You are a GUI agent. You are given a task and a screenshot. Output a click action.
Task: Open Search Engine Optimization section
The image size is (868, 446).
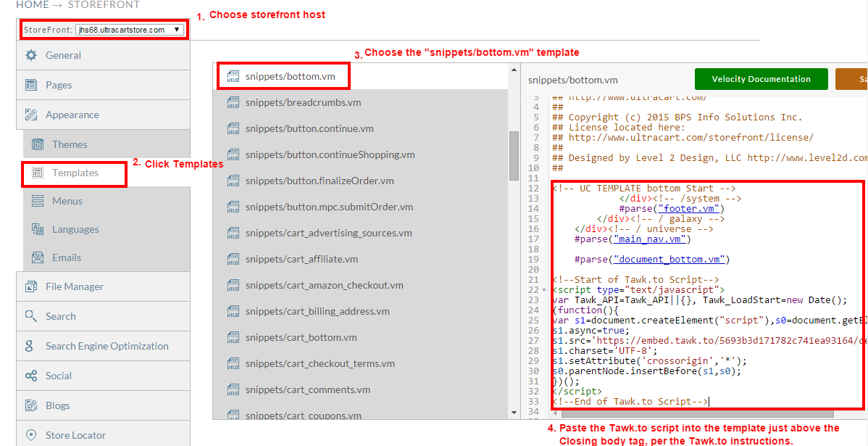(x=103, y=346)
